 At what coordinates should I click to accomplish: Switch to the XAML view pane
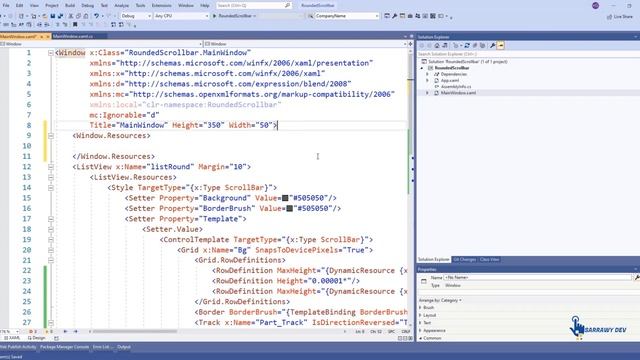(12, 338)
